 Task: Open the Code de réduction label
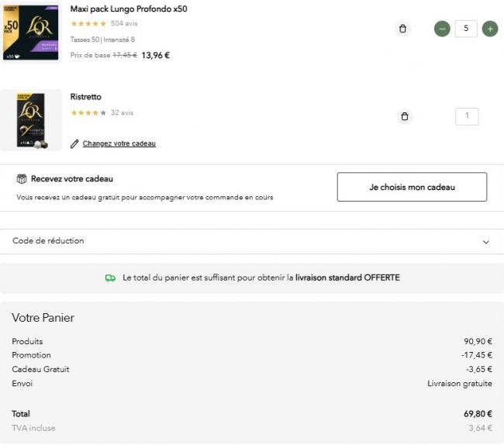coord(48,241)
